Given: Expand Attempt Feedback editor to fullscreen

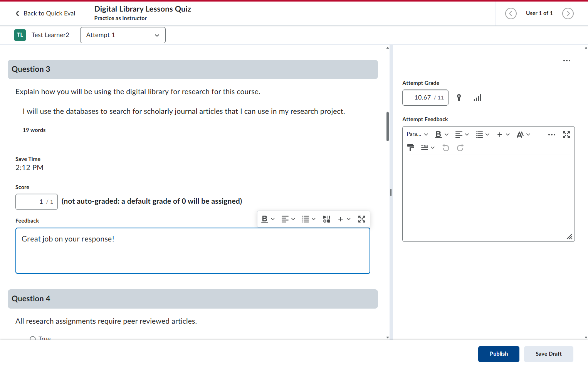Looking at the screenshot, I should (x=566, y=134).
